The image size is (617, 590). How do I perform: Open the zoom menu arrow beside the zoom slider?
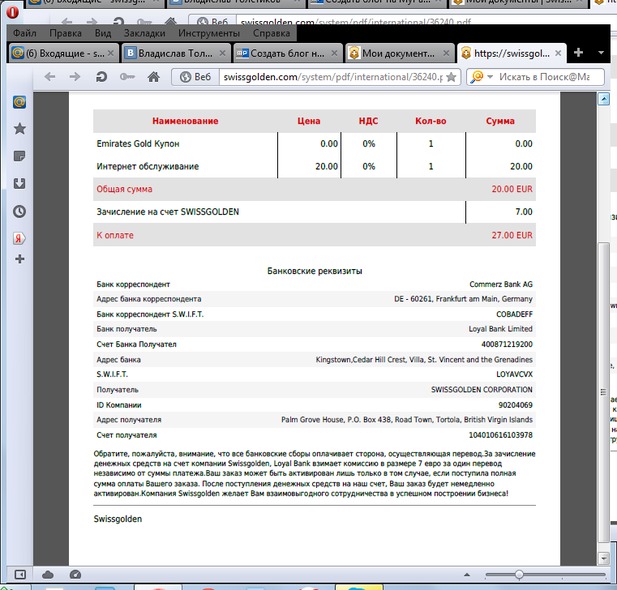(x=467, y=575)
